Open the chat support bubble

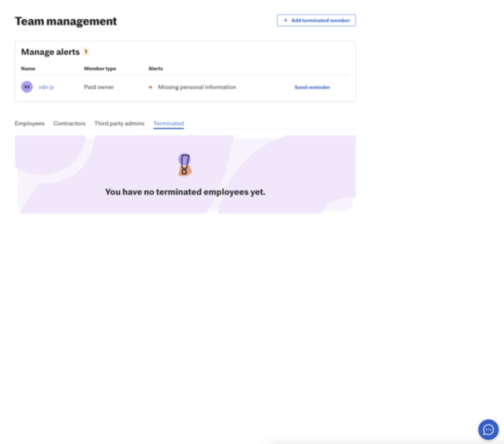click(x=488, y=429)
